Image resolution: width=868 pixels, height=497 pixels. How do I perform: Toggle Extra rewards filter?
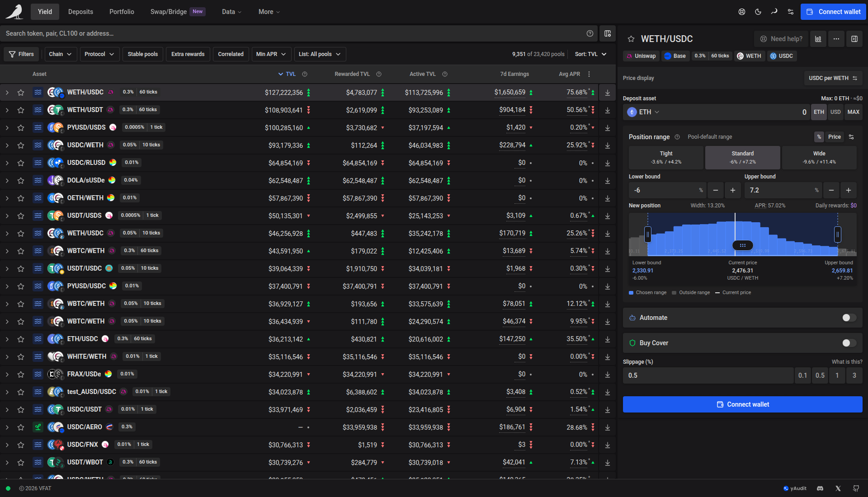(188, 54)
